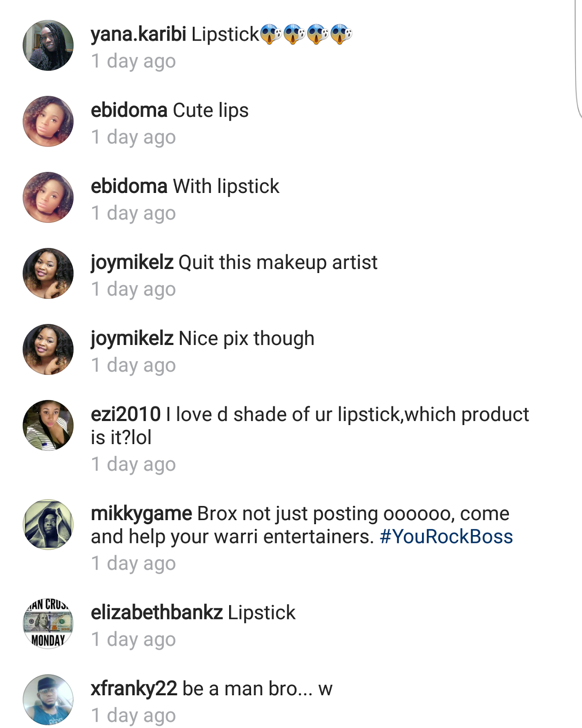582x728 pixels.
Task: Tap joymikelz's avatar beside "Quit this makeup artist"
Action: (x=48, y=273)
